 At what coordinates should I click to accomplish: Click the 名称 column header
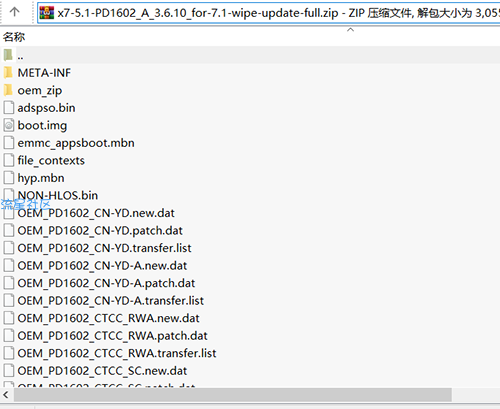point(14,37)
